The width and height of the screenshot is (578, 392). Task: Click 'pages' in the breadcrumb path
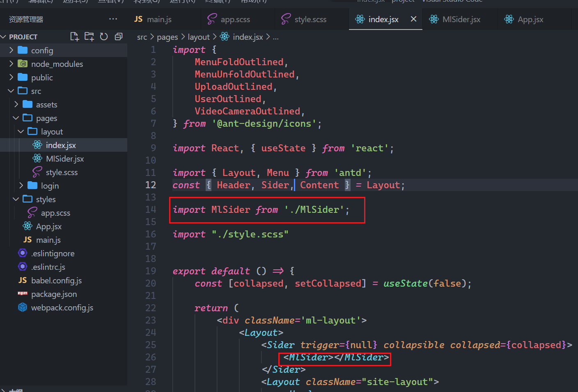point(167,37)
